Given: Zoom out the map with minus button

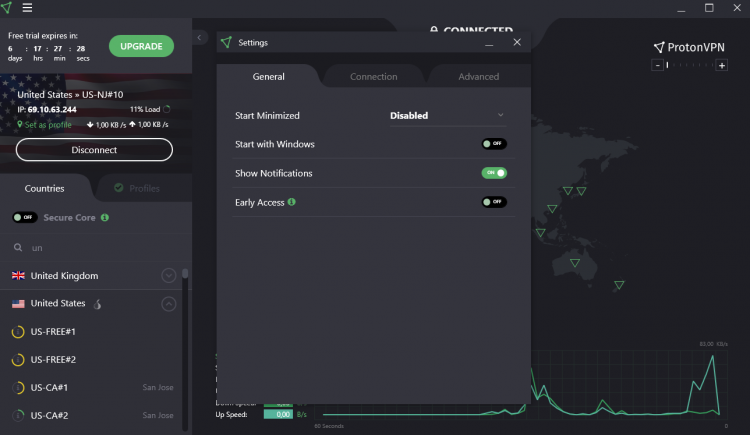Looking at the screenshot, I should click(658, 65).
